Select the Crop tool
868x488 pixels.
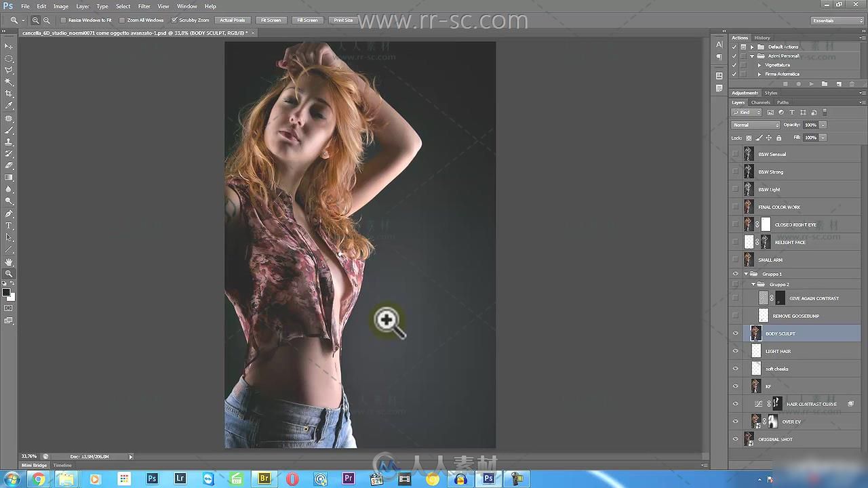pyautogui.click(x=9, y=94)
